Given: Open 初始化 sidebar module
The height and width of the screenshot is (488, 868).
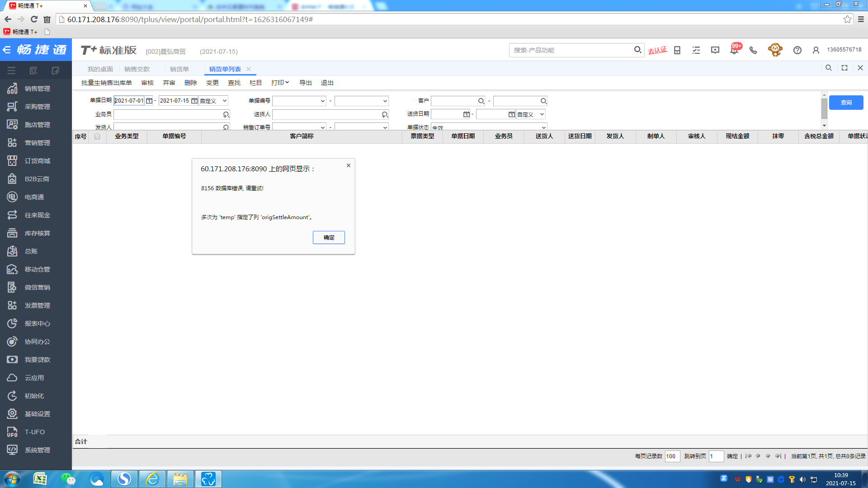Looking at the screenshot, I should point(36,396).
